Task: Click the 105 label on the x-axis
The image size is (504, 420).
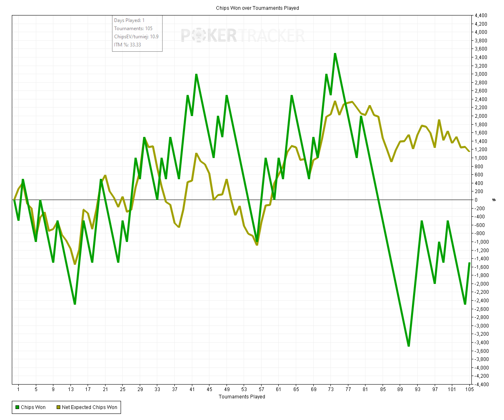Action: coord(469,389)
